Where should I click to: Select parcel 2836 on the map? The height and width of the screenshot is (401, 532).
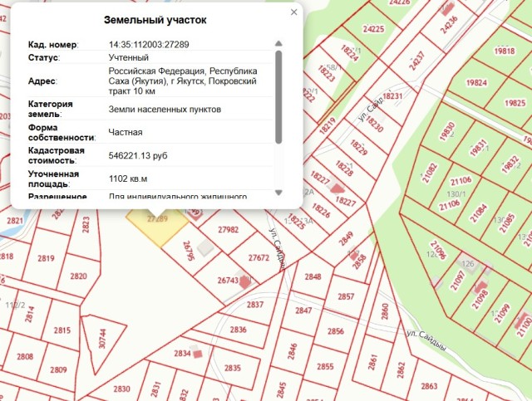[x=239, y=330]
